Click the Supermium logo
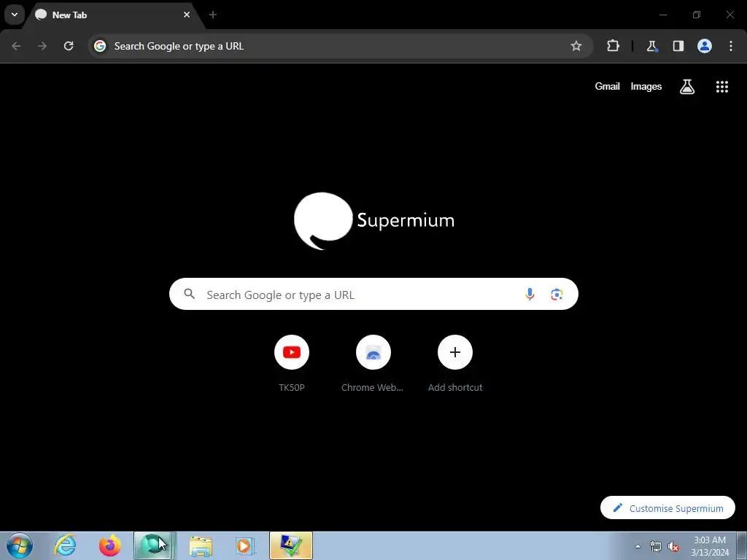 click(x=374, y=220)
